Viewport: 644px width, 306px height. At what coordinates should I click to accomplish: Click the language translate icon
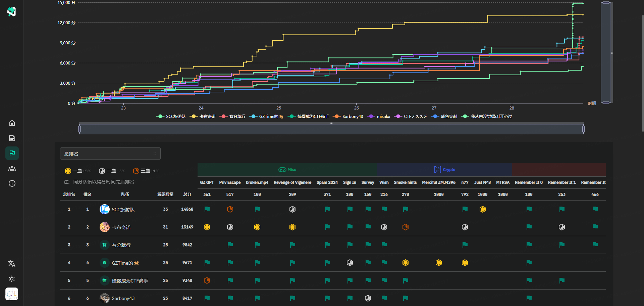(x=12, y=264)
